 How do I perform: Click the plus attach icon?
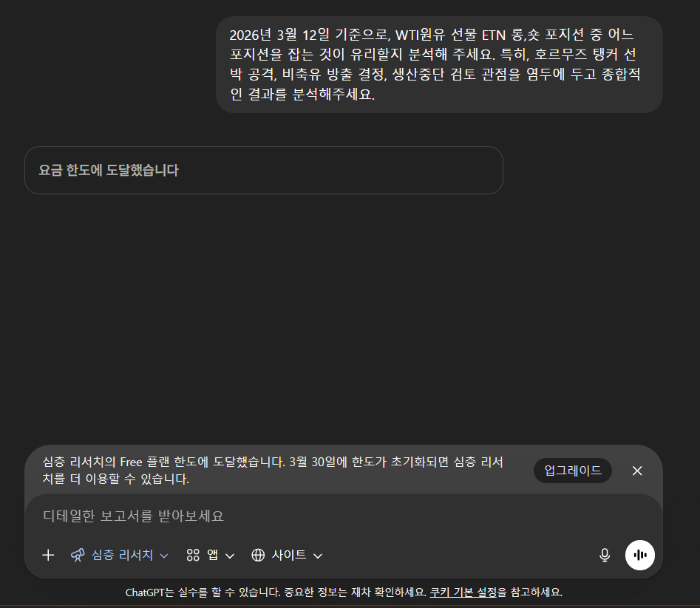(x=48, y=556)
